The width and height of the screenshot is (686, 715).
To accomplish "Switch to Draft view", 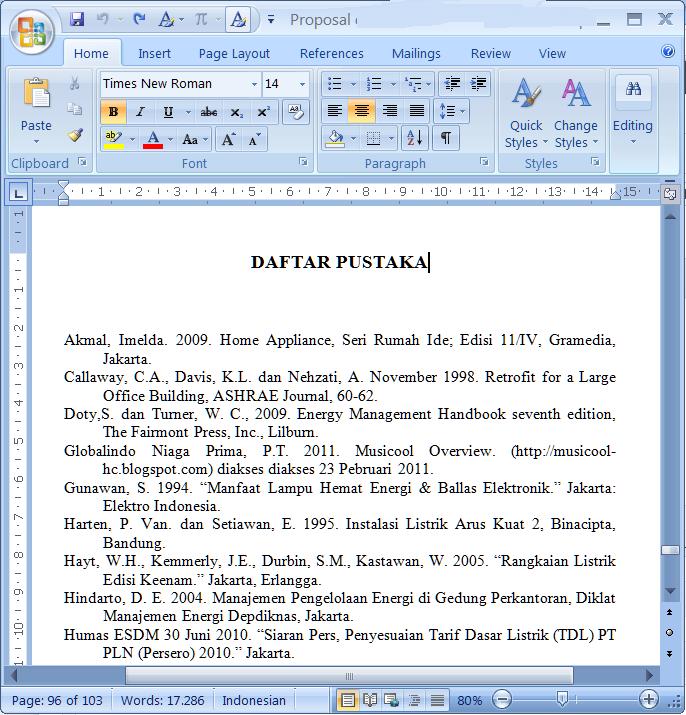I will pyautogui.click(x=437, y=699).
